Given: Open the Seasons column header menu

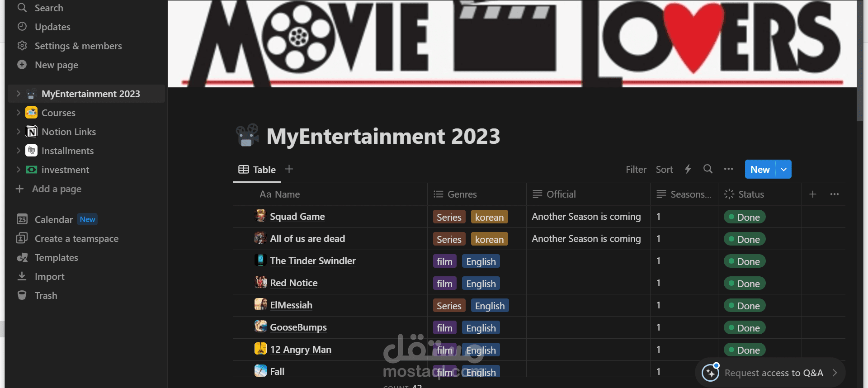Looking at the screenshot, I should (x=684, y=194).
